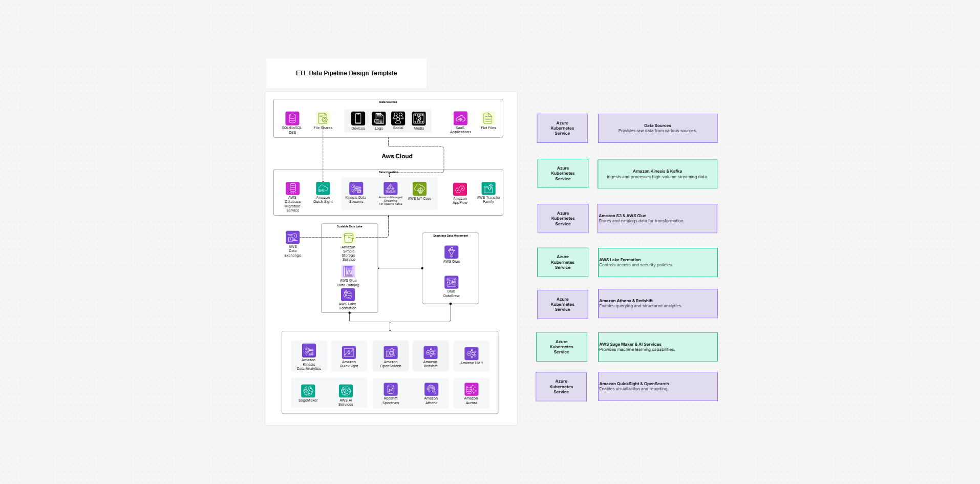Select the Social people icon
Image resolution: width=980 pixels, height=484 pixels.
(398, 118)
